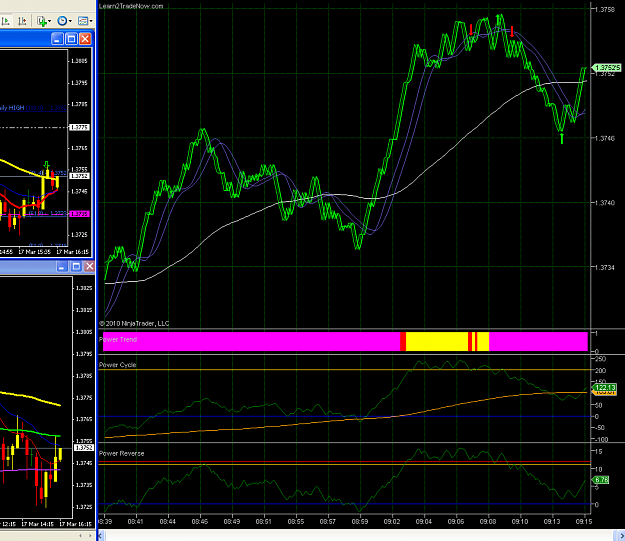Click the 08:59 time label on the main chart
This screenshot has height=541, width=625.
pyautogui.click(x=360, y=521)
